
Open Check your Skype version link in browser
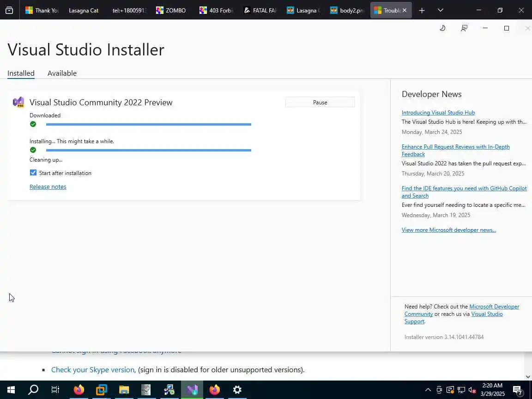tap(93, 369)
